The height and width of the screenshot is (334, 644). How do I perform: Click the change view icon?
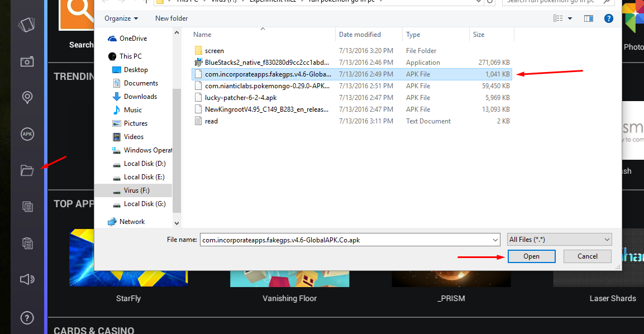click(x=558, y=18)
